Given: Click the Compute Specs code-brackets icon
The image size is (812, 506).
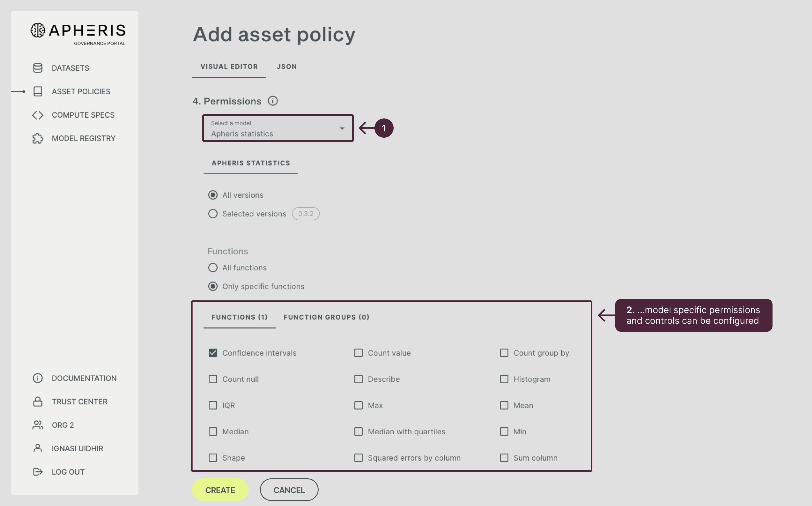Looking at the screenshot, I should click(38, 115).
